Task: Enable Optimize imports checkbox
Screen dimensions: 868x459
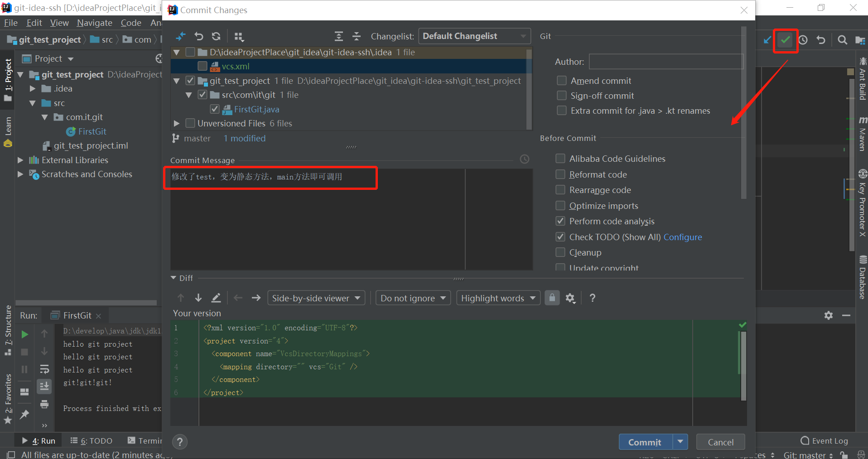Action: pos(560,206)
